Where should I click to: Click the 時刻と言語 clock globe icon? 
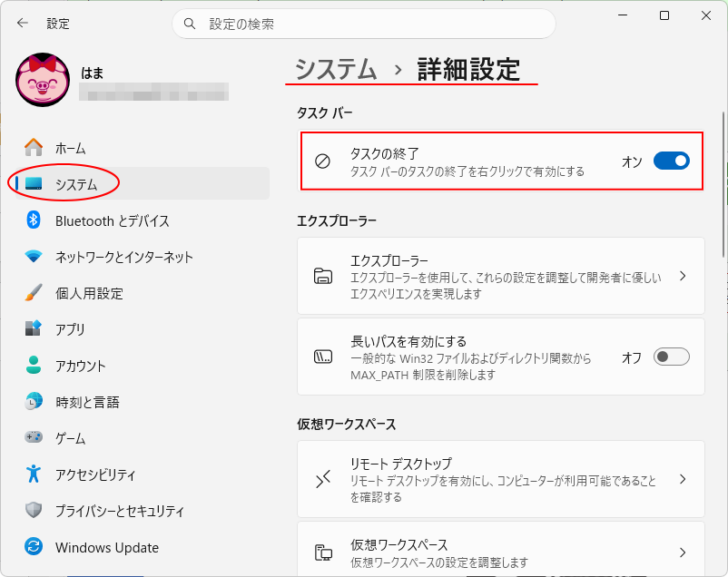33,401
